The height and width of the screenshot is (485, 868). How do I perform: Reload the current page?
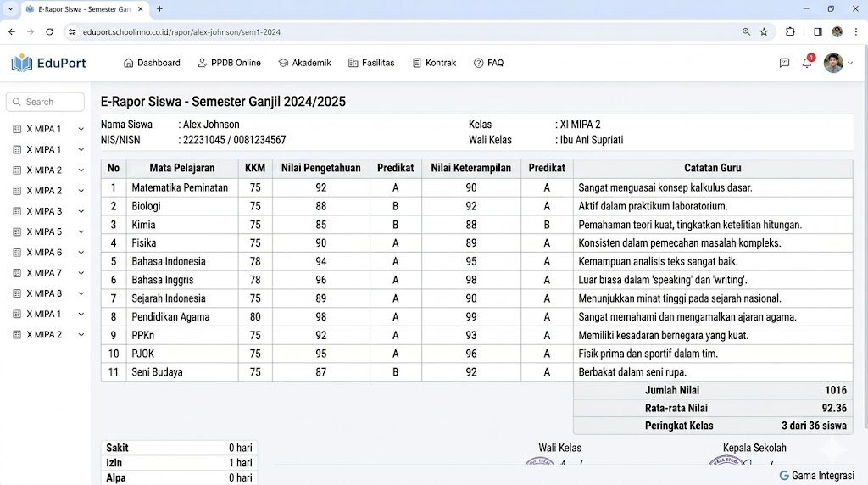pos(49,32)
